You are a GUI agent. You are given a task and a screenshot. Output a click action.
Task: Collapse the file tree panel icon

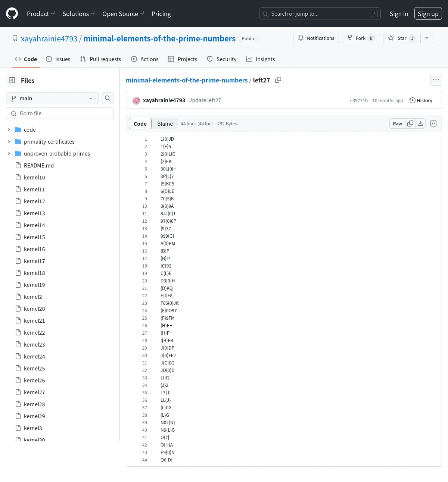click(12, 80)
